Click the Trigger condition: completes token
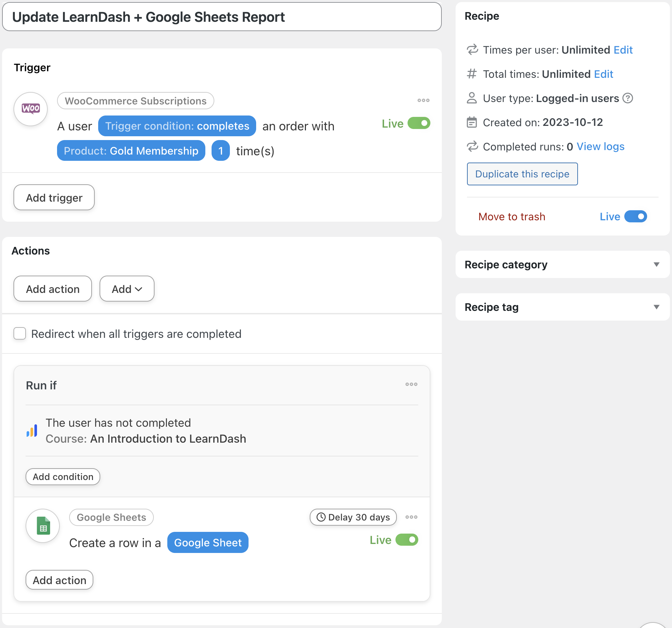This screenshot has height=628, width=672. click(177, 126)
